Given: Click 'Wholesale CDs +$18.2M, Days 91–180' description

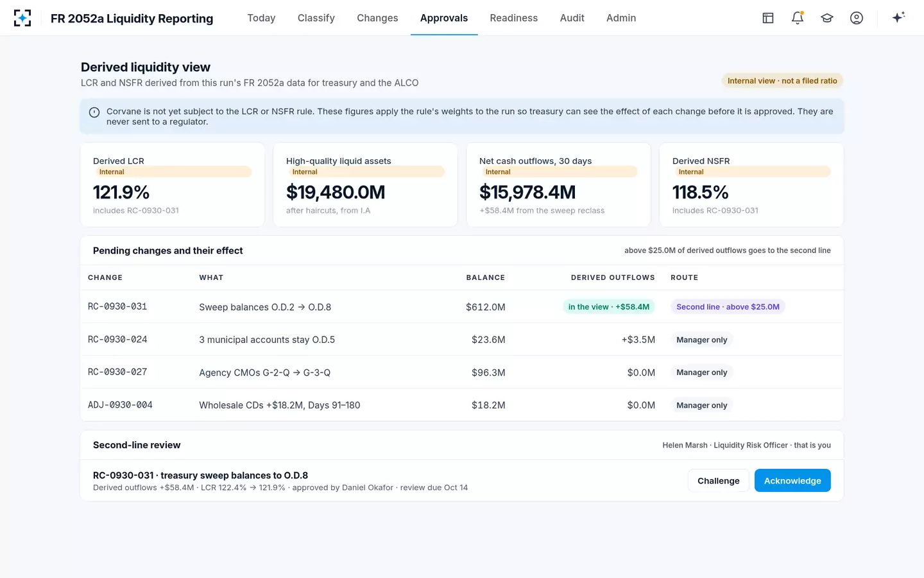Looking at the screenshot, I should (280, 405).
